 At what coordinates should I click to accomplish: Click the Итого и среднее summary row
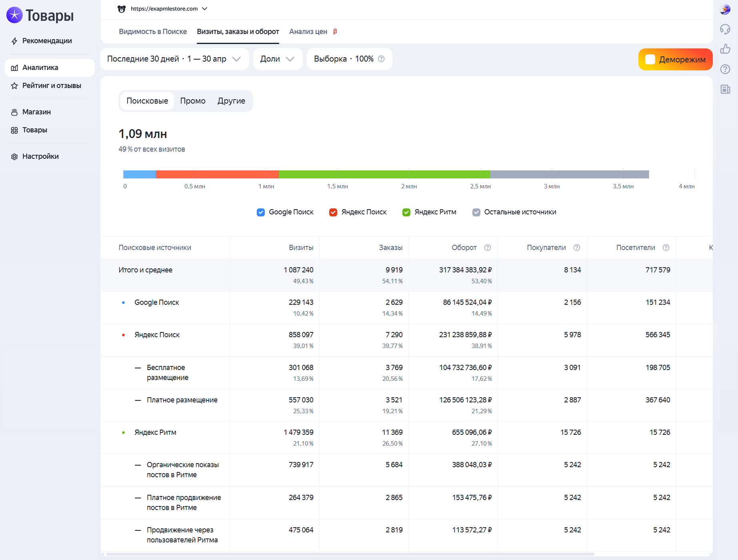click(406, 275)
